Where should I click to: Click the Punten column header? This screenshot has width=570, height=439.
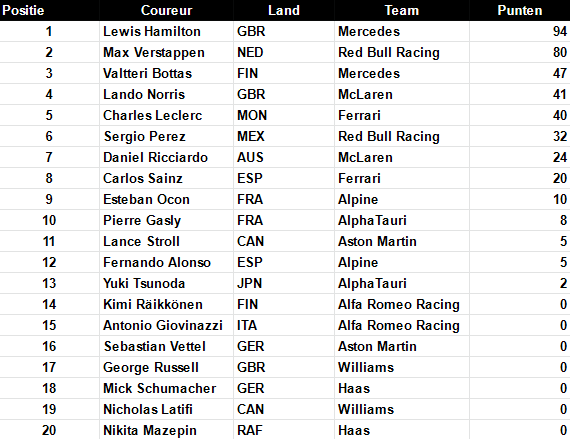[x=520, y=10]
